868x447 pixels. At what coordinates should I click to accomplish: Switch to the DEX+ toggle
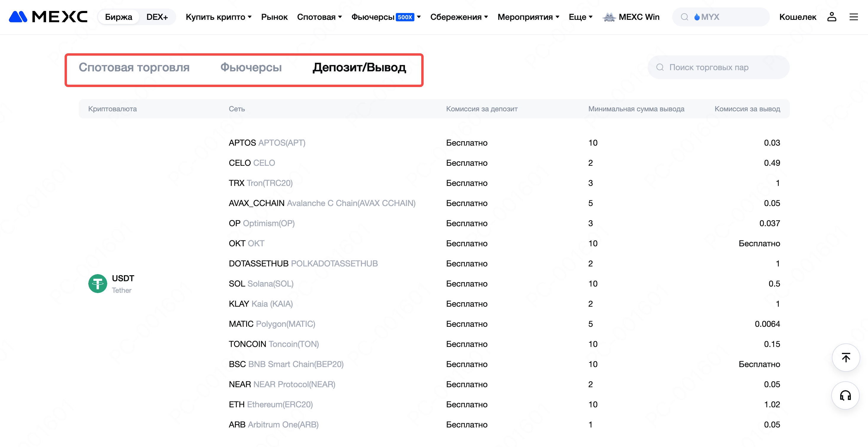157,17
